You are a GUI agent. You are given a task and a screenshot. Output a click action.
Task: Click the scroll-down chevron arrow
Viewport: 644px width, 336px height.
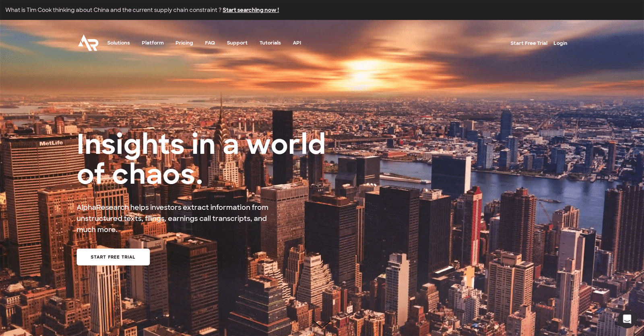(x=322, y=324)
